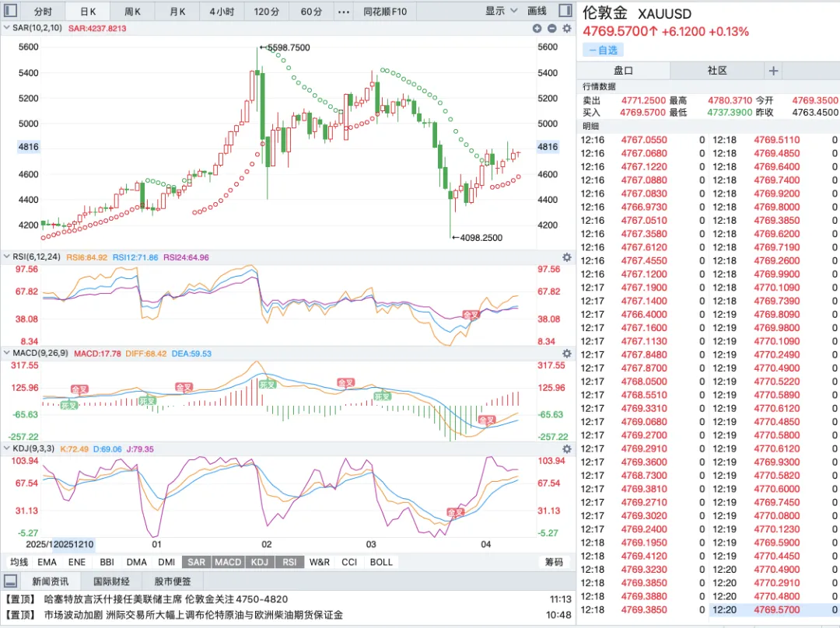Click the zoom-in plus icon on SAR chart
Viewport: 840px width, 628px height.
(x=537, y=28)
